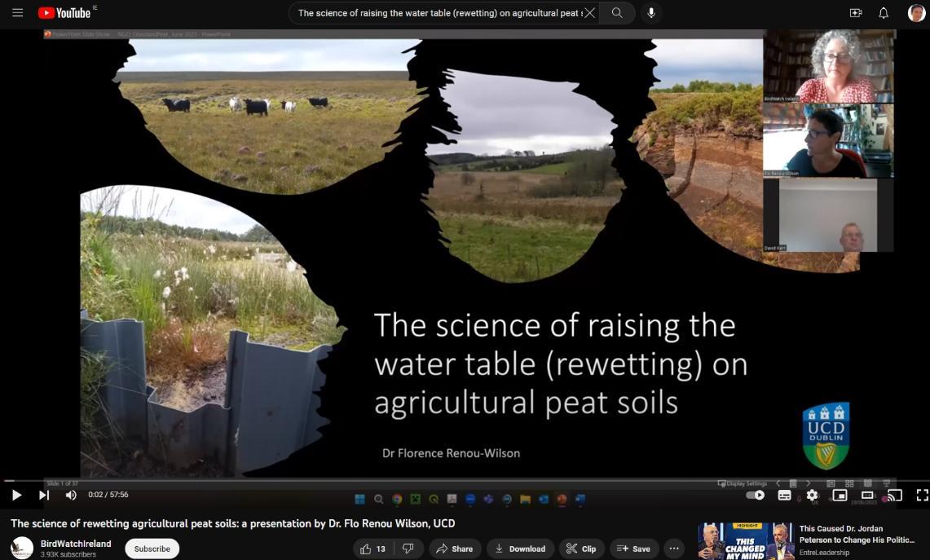The width and height of the screenshot is (930, 560).
Task: Open the BirdWatchIreland channel avatar
Action: point(22,548)
